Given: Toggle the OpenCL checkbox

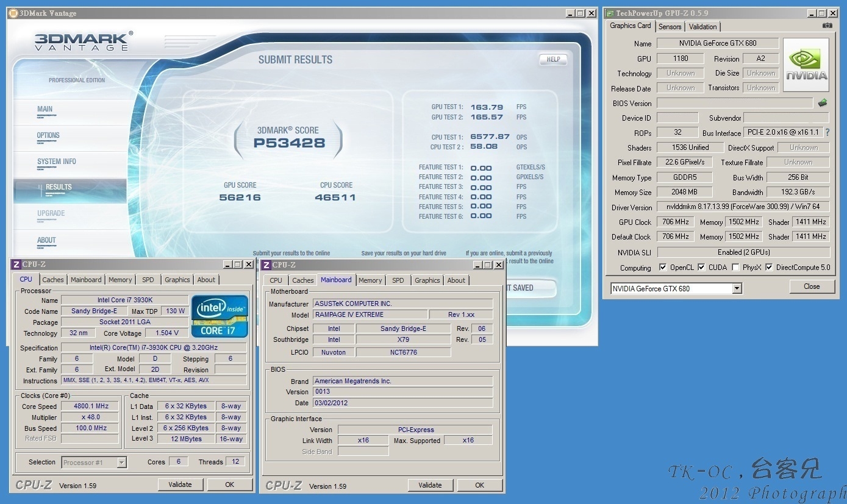Looking at the screenshot, I should 663,268.
